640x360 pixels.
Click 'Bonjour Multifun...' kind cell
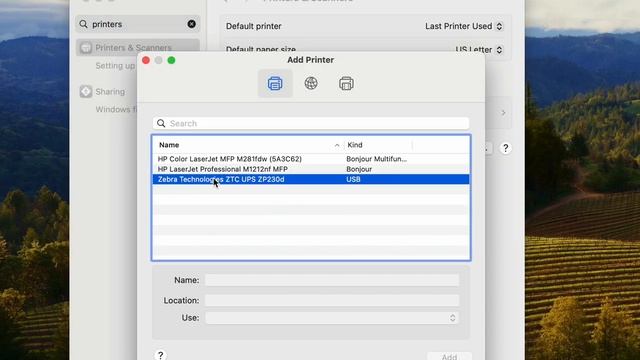[376, 159]
